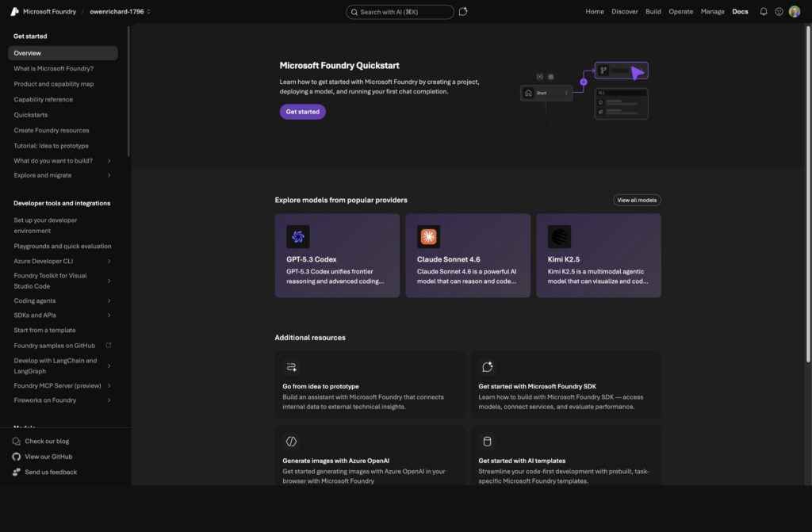The height and width of the screenshot is (532, 812).
Task: Click the main page vertical scrollbar
Action: 808,194
